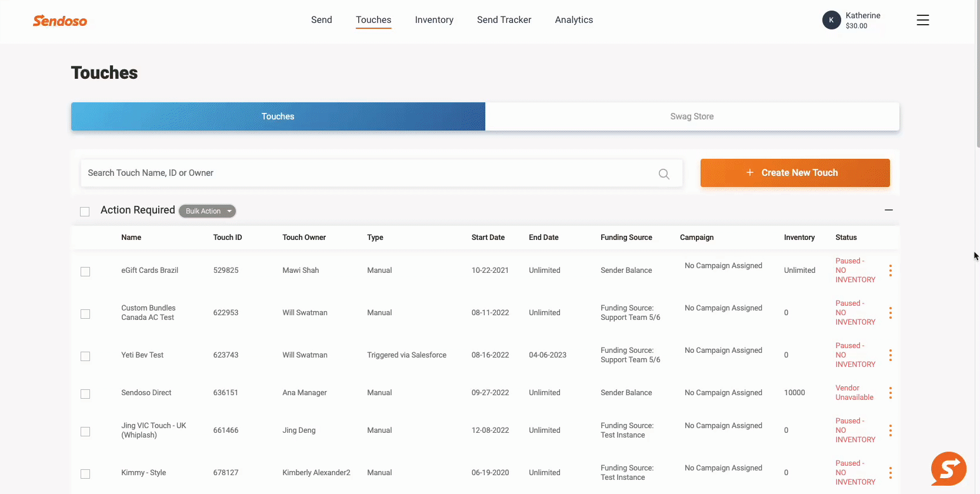Open the Inventory nav item
This screenshot has height=494, width=980.
click(x=434, y=20)
